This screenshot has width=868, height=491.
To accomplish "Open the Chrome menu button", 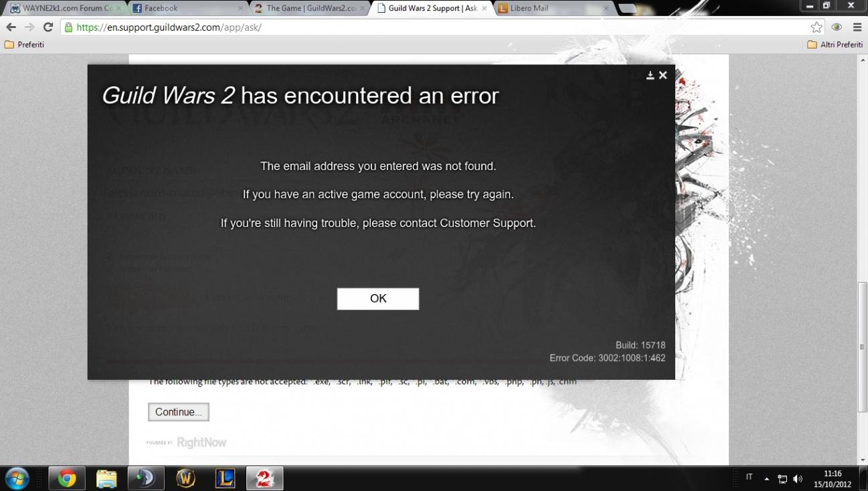I will point(857,27).
